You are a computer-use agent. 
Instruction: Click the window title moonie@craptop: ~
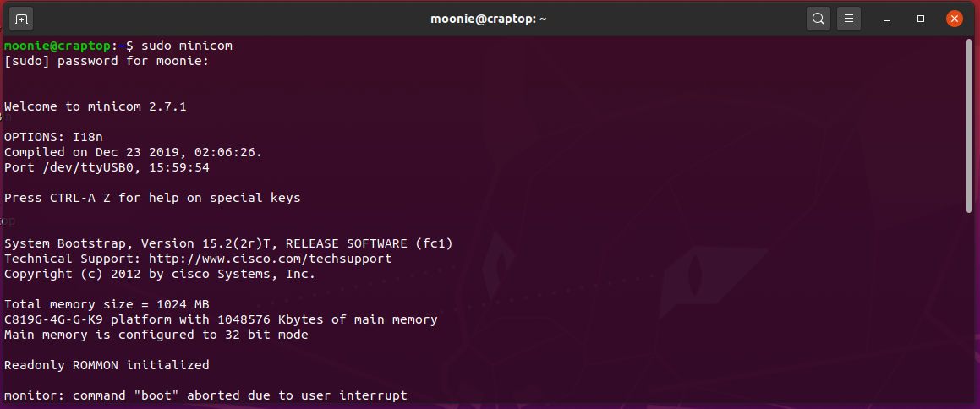490,19
